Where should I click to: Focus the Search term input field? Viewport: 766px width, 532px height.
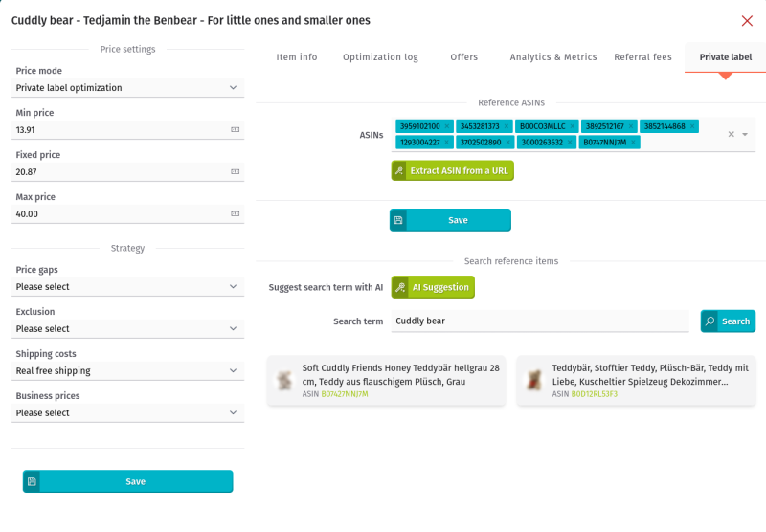coord(540,321)
